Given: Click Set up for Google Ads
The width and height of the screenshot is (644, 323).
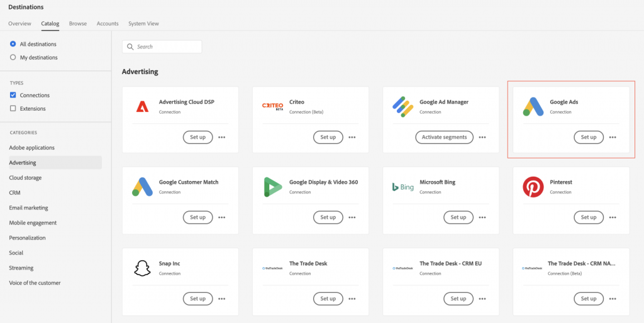Looking at the screenshot, I should (x=589, y=137).
